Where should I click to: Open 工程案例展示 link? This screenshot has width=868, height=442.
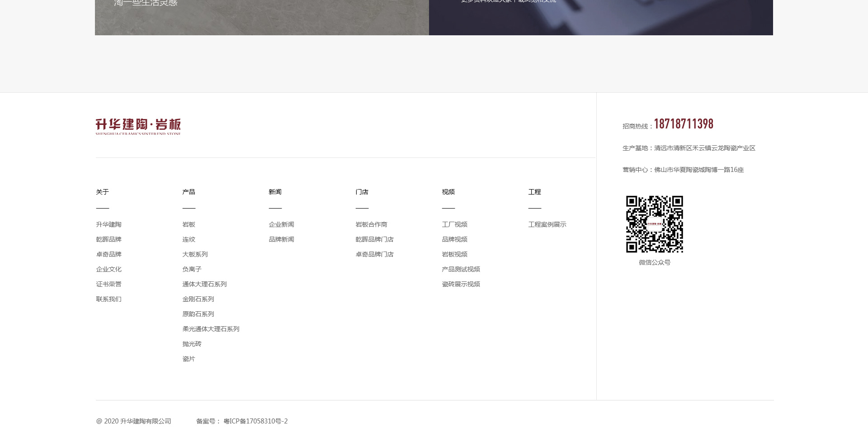[x=547, y=224]
